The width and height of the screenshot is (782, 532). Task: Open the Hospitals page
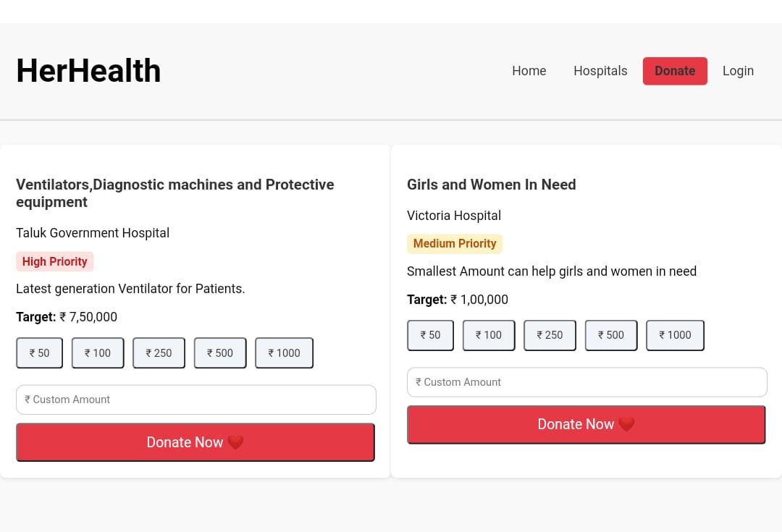600,70
